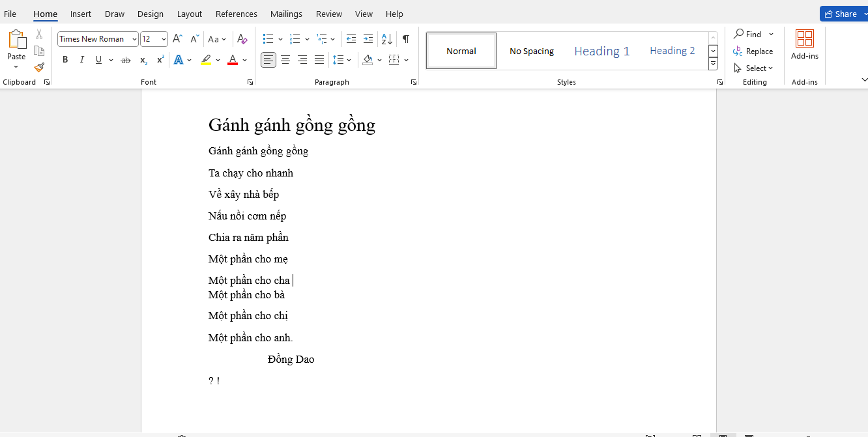The image size is (868, 437).
Task: Apply the yellow text highlight color
Action: pyautogui.click(x=206, y=60)
